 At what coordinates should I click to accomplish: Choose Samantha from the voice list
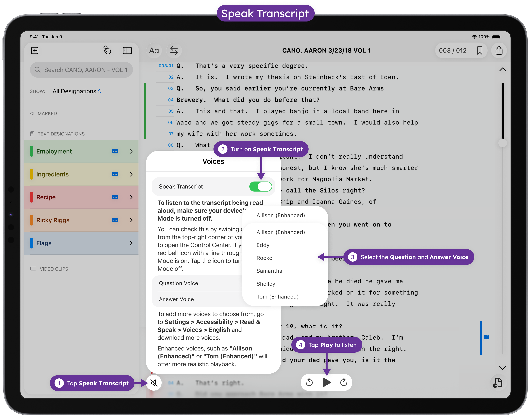click(x=269, y=271)
